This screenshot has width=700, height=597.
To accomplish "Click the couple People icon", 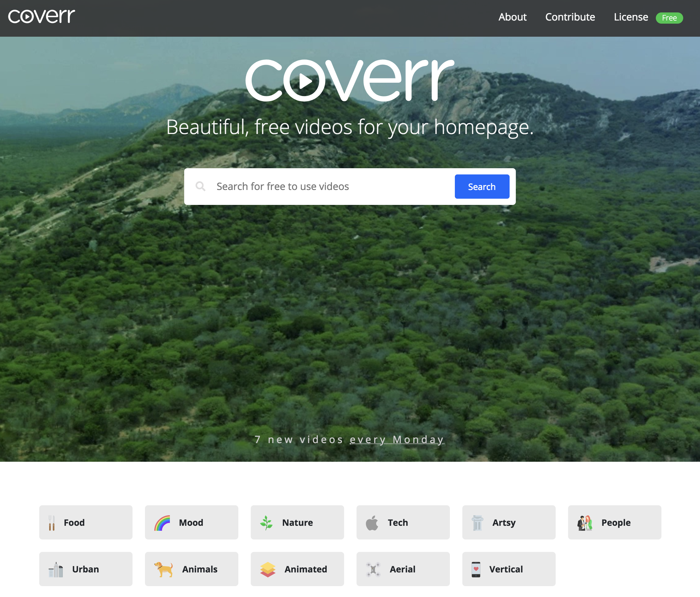I will pyautogui.click(x=585, y=523).
